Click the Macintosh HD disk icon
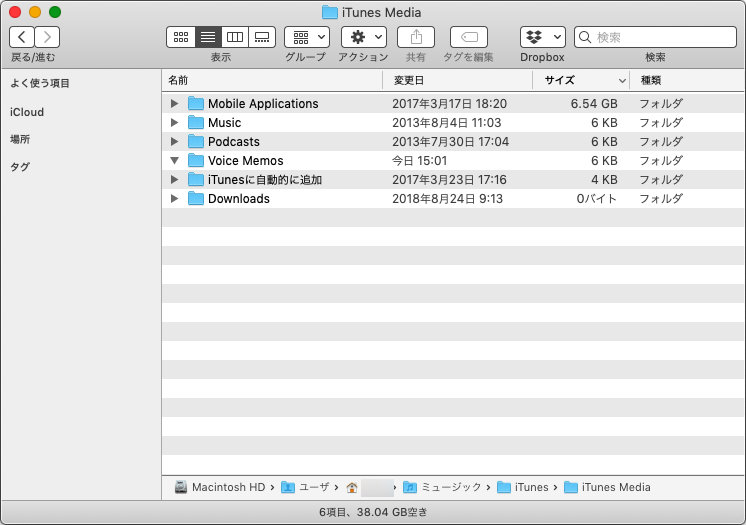This screenshot has height=525, width=746. point(181,487)
